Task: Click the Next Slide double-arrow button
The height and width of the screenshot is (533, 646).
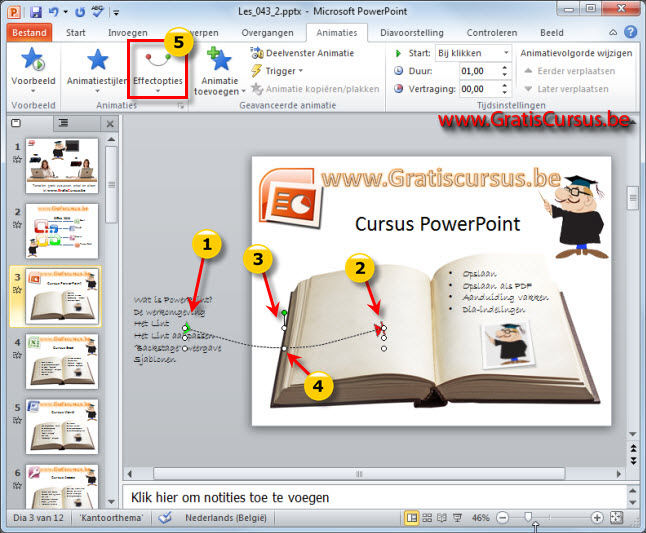Action: 633,461
